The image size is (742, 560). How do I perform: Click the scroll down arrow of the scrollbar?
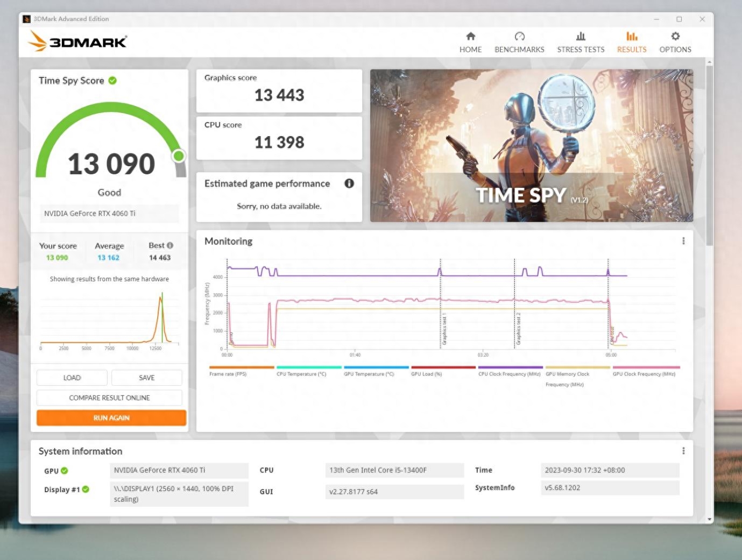point(709,519)
